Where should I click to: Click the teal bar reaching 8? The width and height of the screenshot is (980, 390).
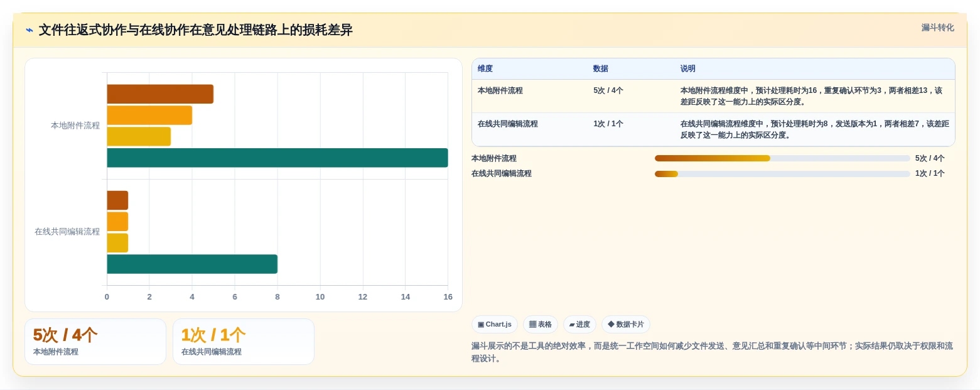(x=192, y=264)
